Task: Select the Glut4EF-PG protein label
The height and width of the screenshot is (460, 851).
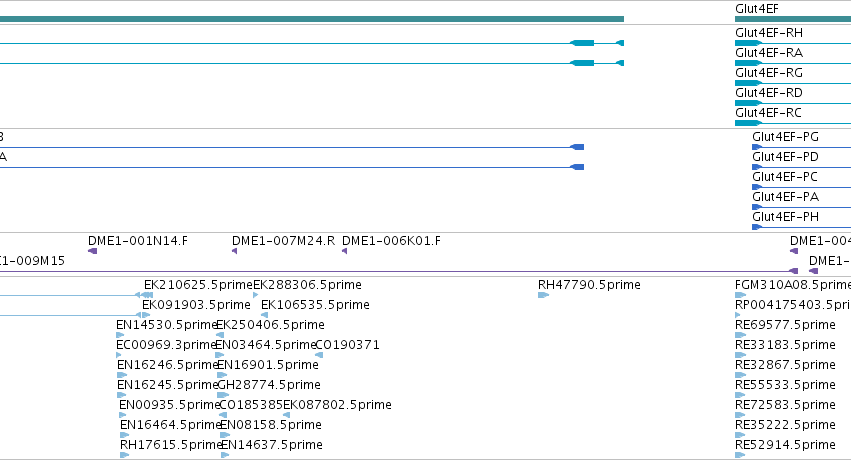Action: click(785, 137)
